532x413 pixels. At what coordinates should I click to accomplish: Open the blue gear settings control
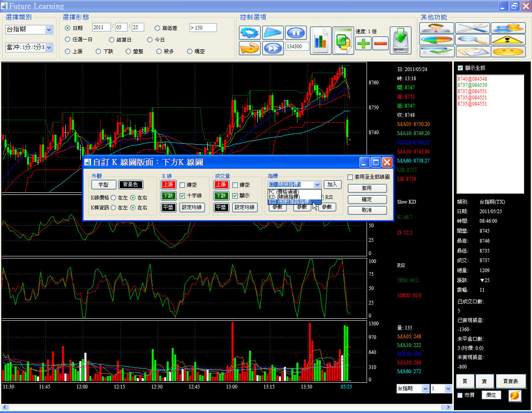(x=250, y=32)
